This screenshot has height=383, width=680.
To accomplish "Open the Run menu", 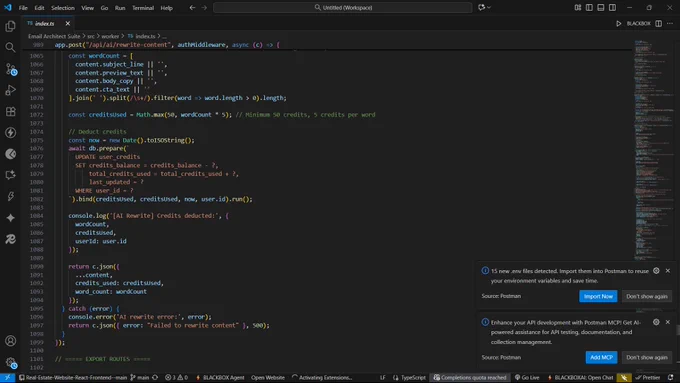I will click(x=120, y=8).
